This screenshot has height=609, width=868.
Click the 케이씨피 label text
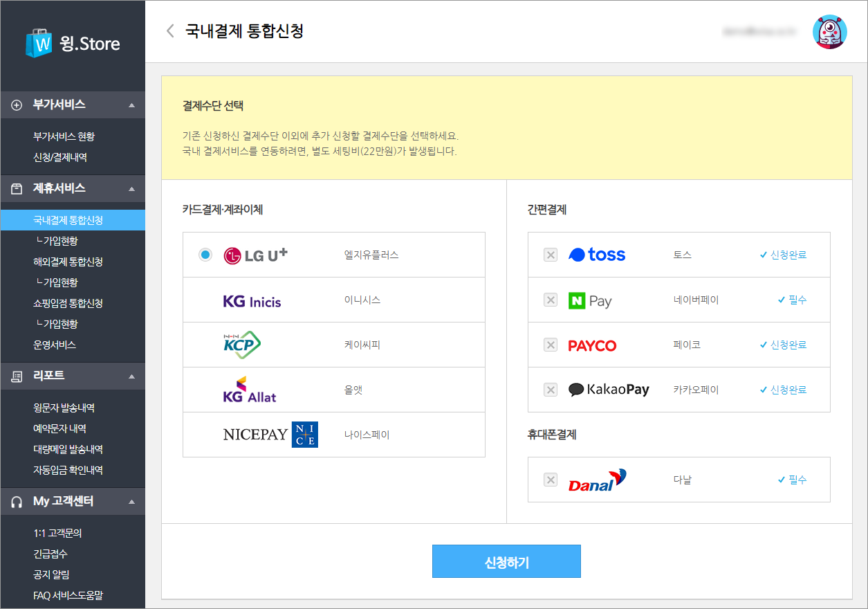[362, 345]
